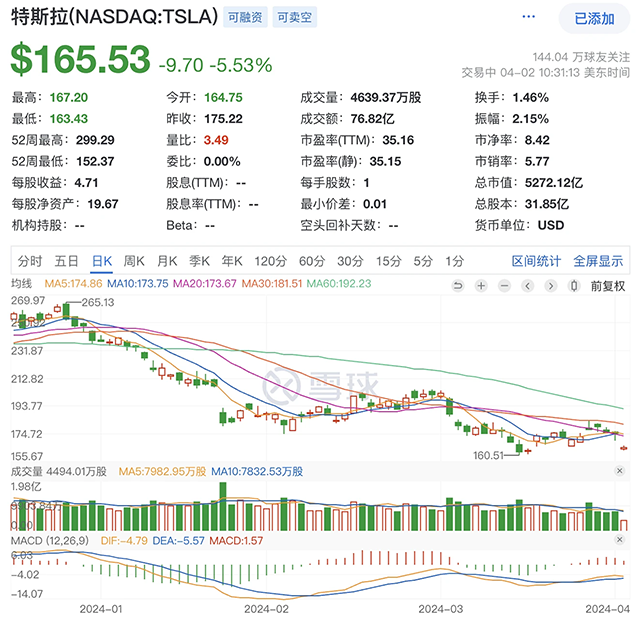This screenshot has width=640, height=618.
Task: Open the 前复权 adjustment dropdown
Action: tap(608, 286)
